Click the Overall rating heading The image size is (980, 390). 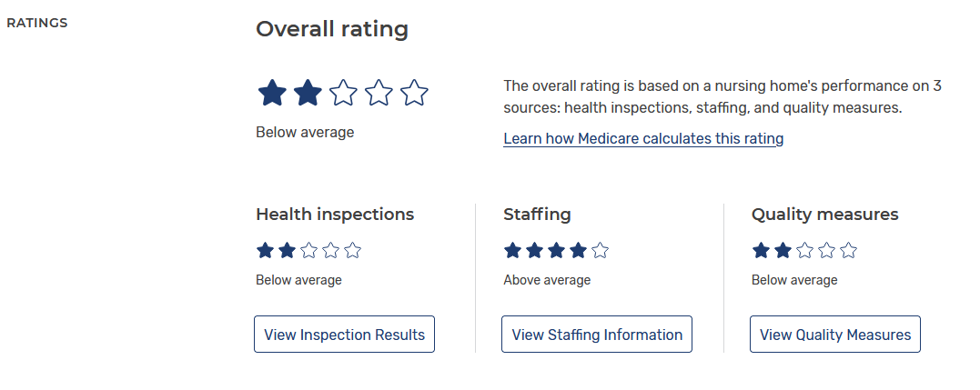click(x=332, y=29)
